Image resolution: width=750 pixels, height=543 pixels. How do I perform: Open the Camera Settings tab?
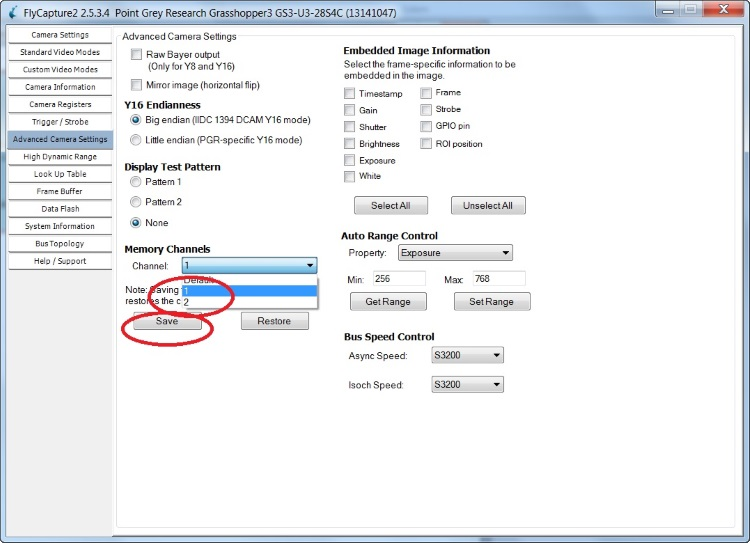coord(60,35)
